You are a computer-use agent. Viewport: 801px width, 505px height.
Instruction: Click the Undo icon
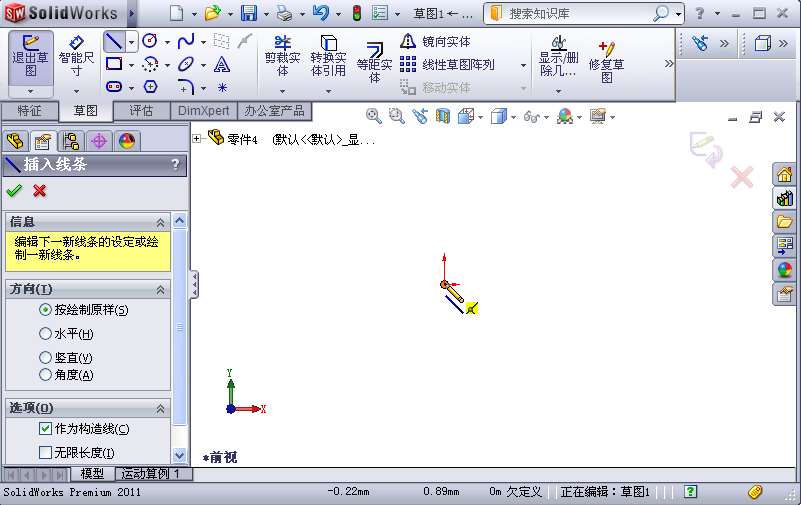click(321, 13)
